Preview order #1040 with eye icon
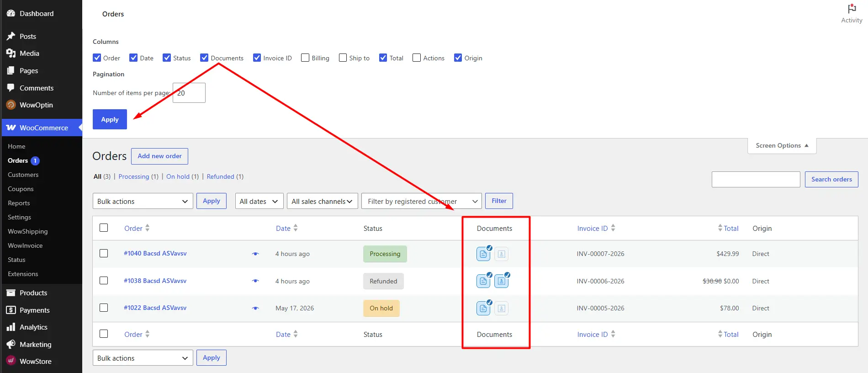The height and width of the screenshot is (373, 868). 255,254
